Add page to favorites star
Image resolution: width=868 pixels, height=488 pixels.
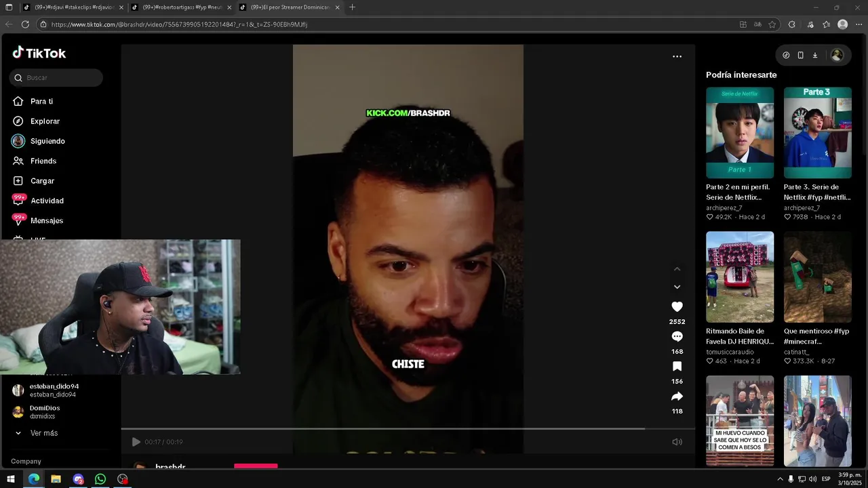pos(772,24)
